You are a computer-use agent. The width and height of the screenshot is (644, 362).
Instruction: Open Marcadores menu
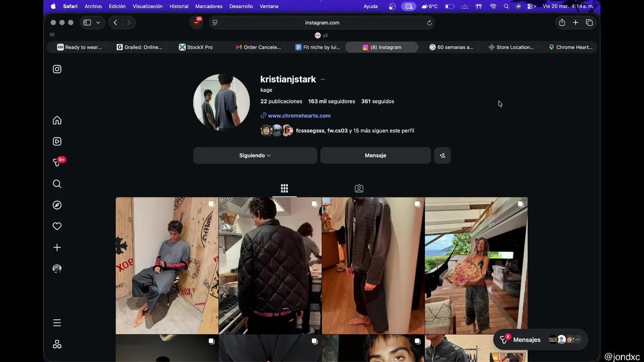(209, 7)
